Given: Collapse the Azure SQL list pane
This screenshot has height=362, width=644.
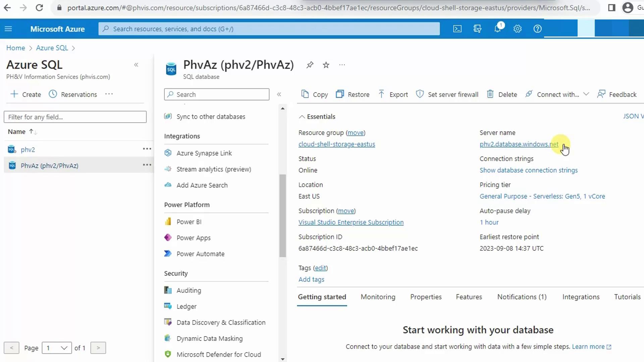Looking at the screenshot, I should tap(136, 65).
